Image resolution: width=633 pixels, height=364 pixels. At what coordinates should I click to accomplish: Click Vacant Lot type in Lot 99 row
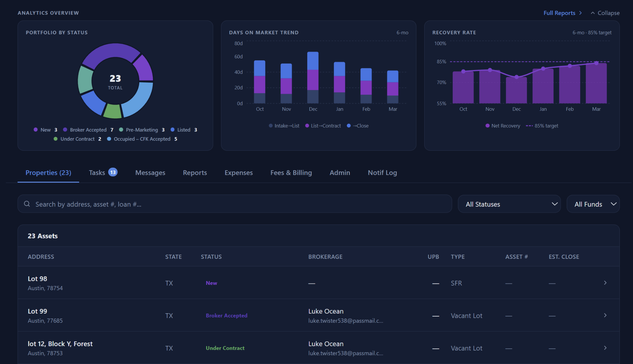tap(467, 316)
